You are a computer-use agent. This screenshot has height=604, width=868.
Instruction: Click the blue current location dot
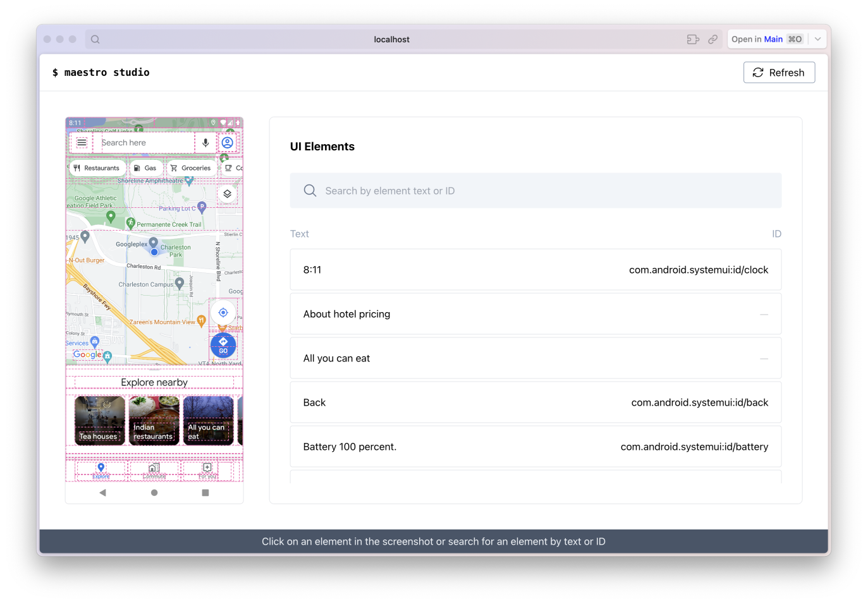click(154, 252)
